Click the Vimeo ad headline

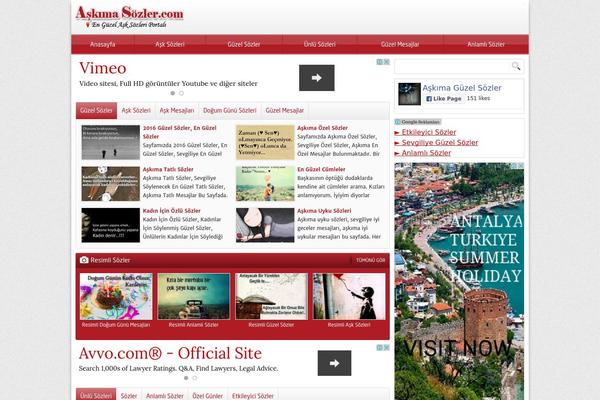103,68
